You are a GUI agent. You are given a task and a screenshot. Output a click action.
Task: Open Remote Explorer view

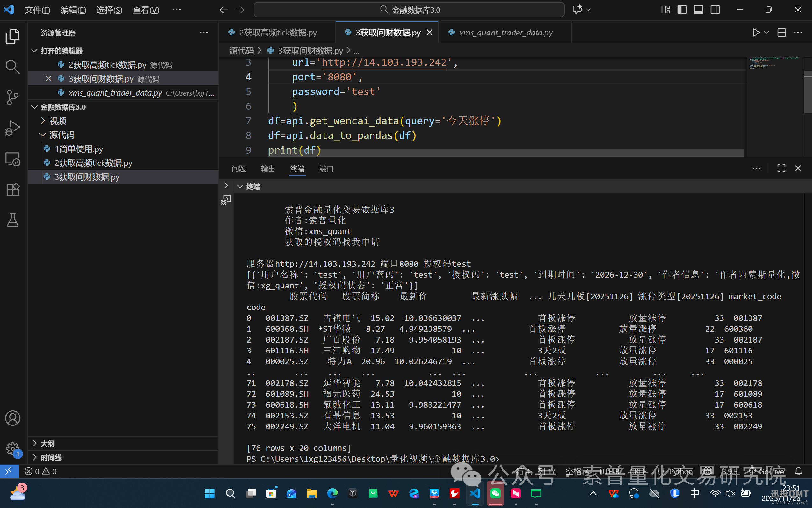pyautogui.click(x=12, y=159)
